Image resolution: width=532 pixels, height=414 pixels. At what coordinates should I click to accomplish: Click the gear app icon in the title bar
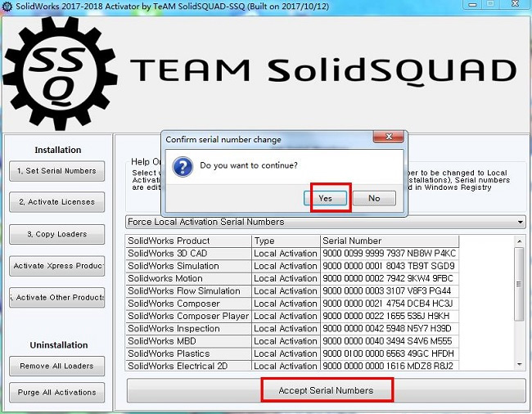7,7
